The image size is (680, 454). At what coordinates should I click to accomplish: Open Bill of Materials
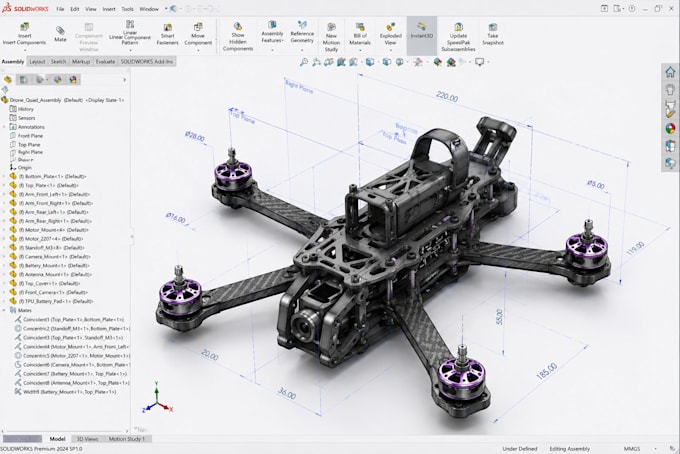click(x=360, y=34)
